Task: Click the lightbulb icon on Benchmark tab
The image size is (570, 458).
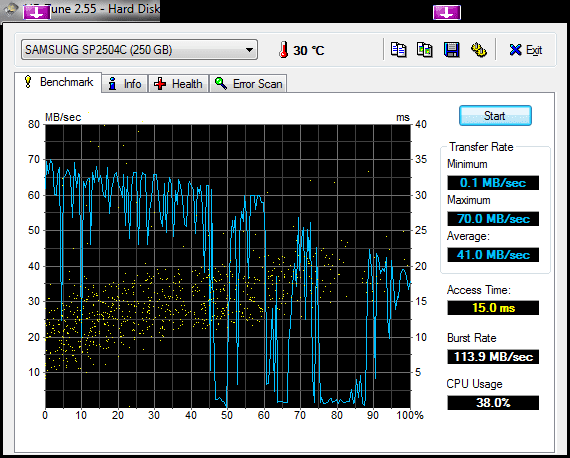Action: pos(28,81)
